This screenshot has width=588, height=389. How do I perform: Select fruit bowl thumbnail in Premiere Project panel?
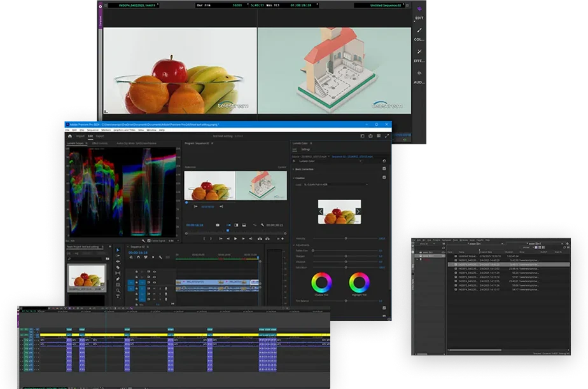[x=87, y=276]
